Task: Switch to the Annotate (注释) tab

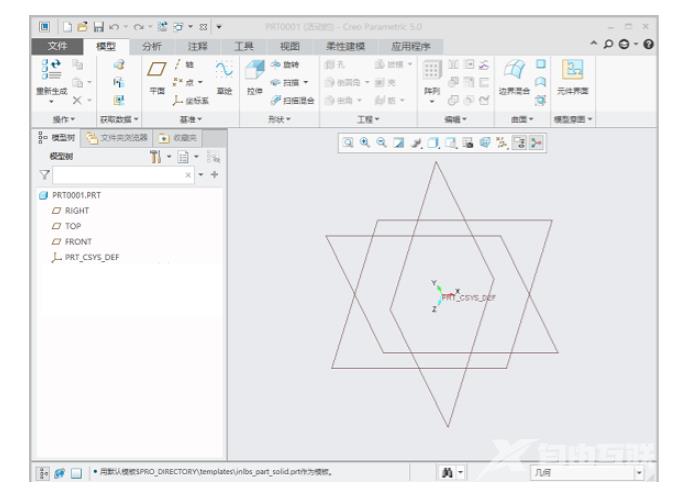Action: coord(197,46)
